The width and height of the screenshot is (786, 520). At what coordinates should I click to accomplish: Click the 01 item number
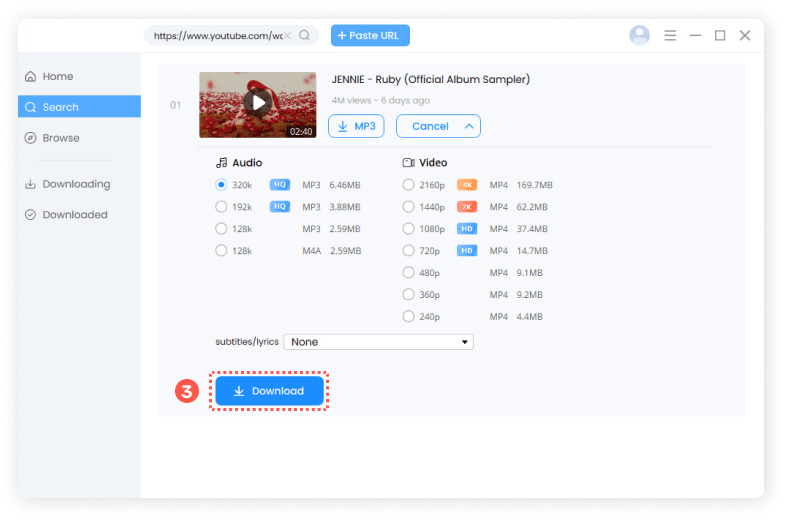tap(175, 105)
